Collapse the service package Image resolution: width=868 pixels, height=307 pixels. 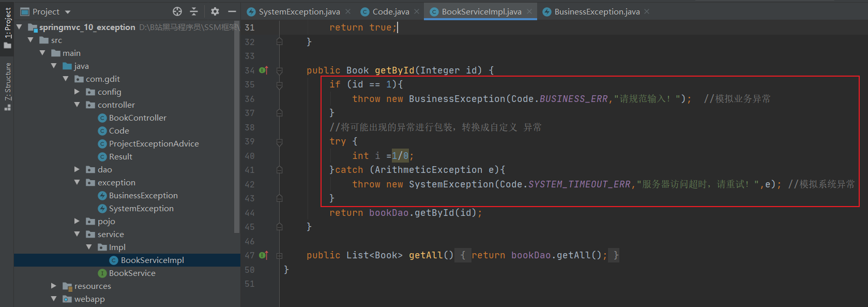[77, 234]
